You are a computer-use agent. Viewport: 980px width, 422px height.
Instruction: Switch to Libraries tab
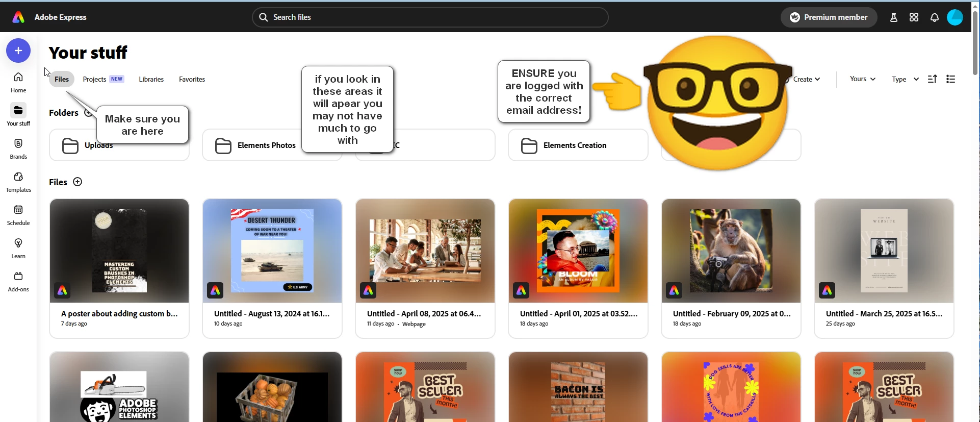pyautogui.click(x=151, y=79)
